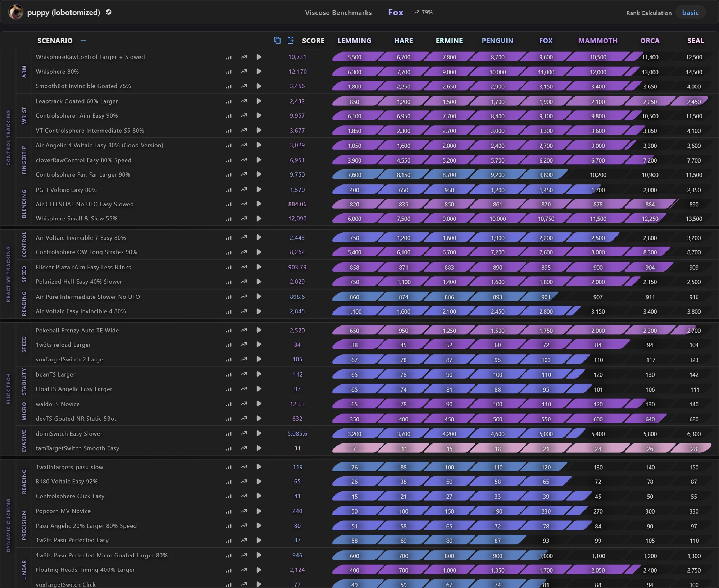719x588 pixels.
Task: Click the copy scores icon next to SCORE
Action: pos(277,40)
